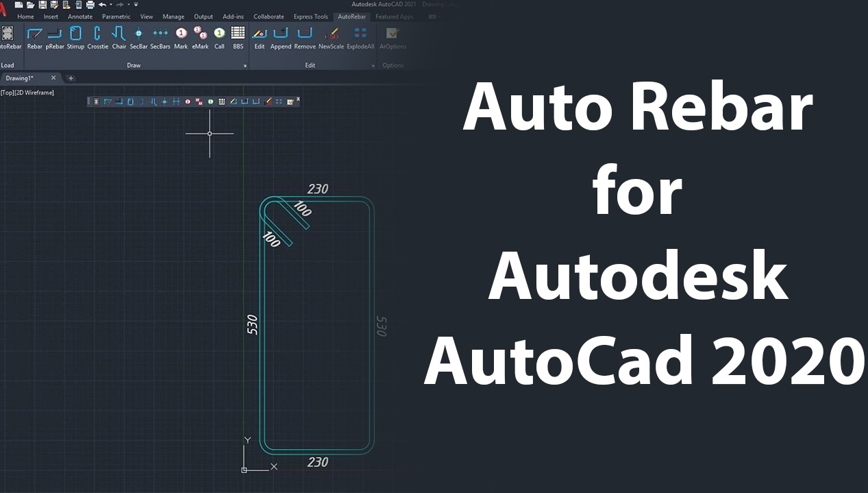The height and width of the screenshot is (493, 868).
Task: Click Chair icon in floating AutoRebar toolbar
Action: tap(153, 101)
